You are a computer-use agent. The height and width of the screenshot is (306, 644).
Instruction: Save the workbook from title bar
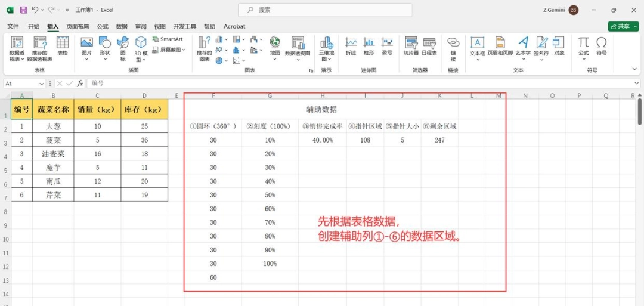23,10
